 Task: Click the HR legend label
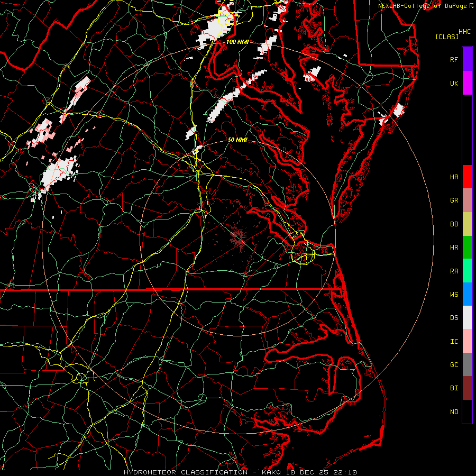(x=454, y=248)
